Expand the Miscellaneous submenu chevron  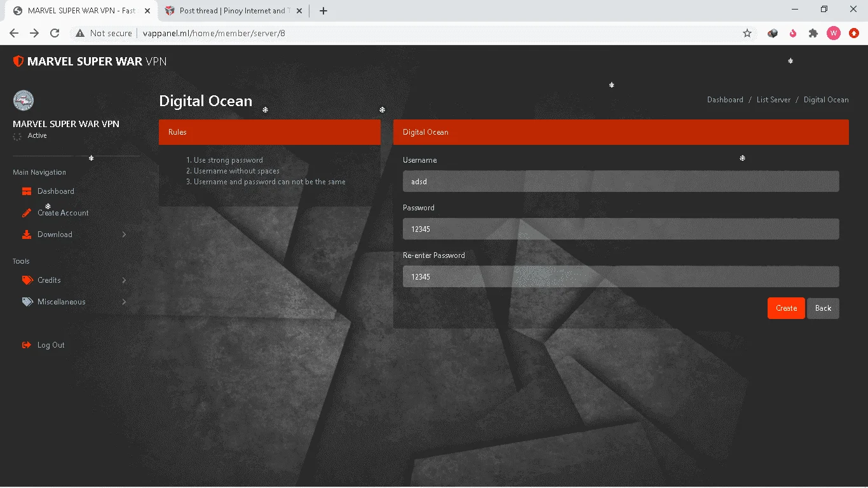click(124, 302)
